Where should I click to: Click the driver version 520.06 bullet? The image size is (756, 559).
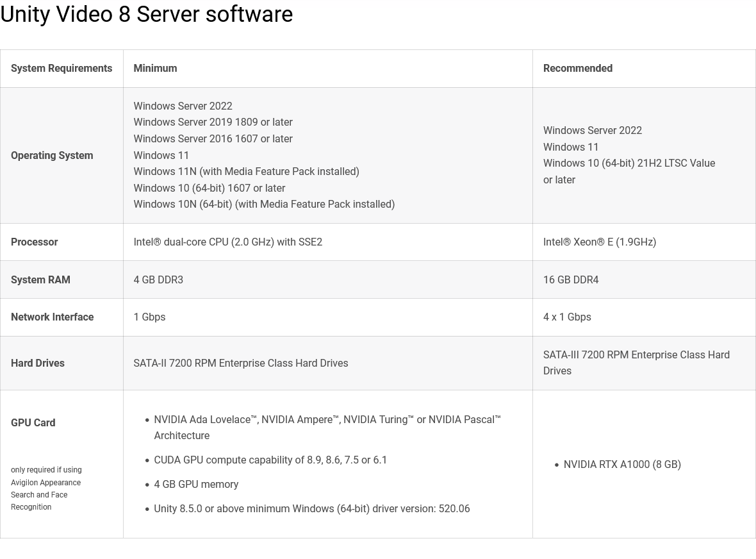[x=312, y=509]
